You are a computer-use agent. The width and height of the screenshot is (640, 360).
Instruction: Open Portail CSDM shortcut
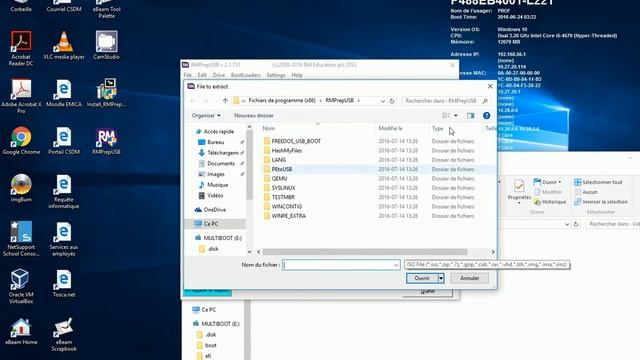coord(64,140)
